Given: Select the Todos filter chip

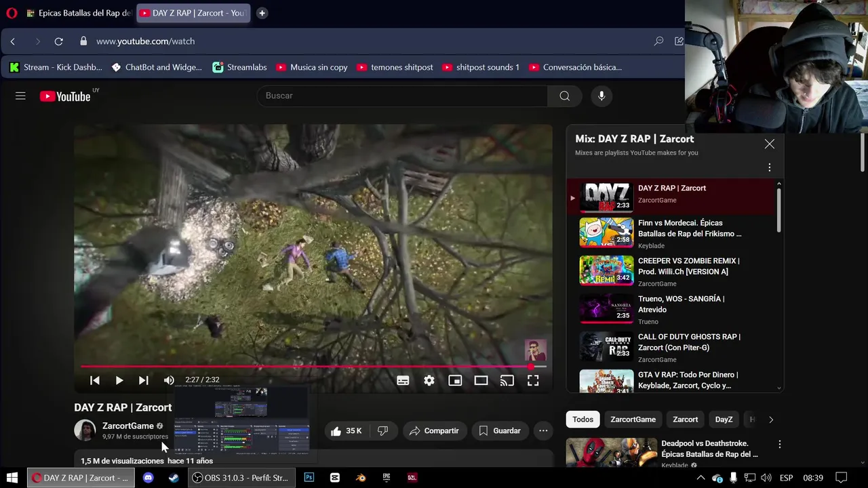Looking at the screenshot, I should (x=583, y=420).
